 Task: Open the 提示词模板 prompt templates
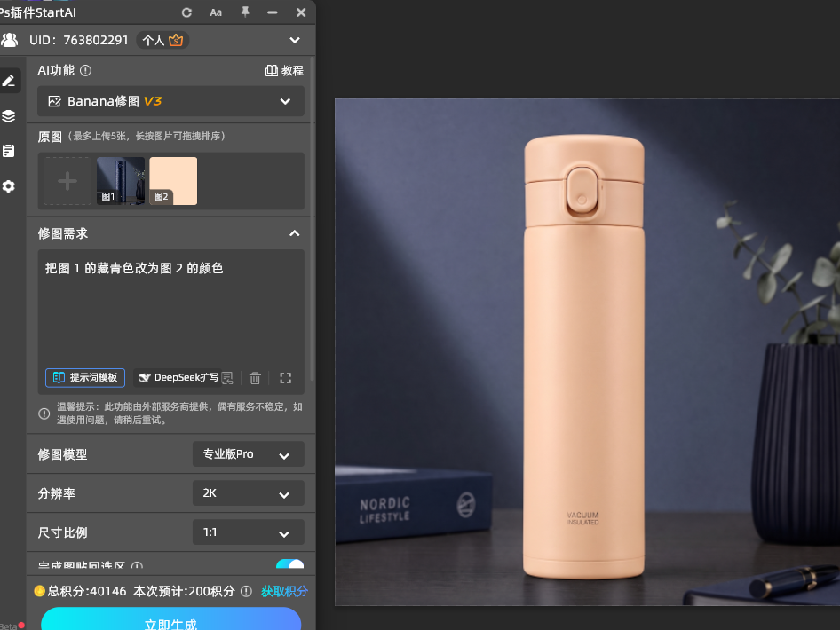(x=85, y=377)
